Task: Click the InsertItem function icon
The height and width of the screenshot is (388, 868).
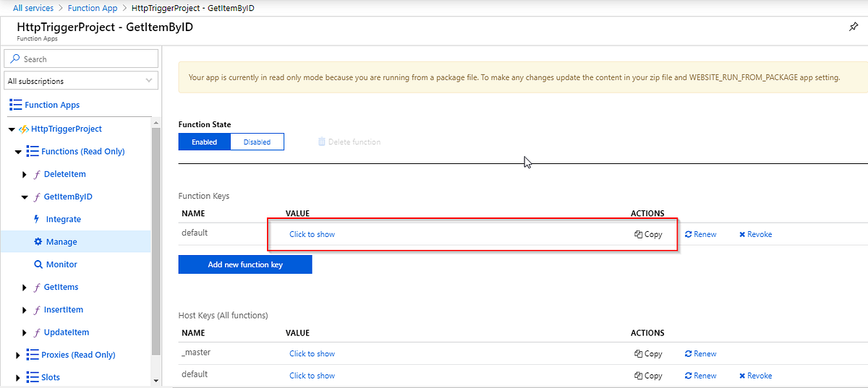Action: [37, 309]
